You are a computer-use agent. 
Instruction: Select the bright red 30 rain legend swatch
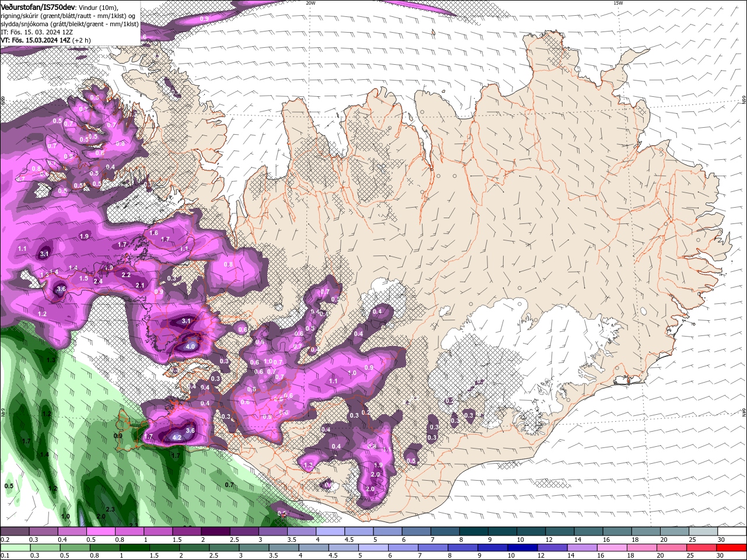(731, 548)
